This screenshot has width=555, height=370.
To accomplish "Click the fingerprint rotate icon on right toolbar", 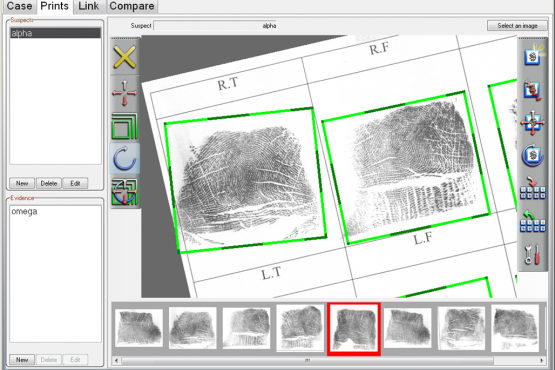I will pyautogui.click(x=533, y=155).
